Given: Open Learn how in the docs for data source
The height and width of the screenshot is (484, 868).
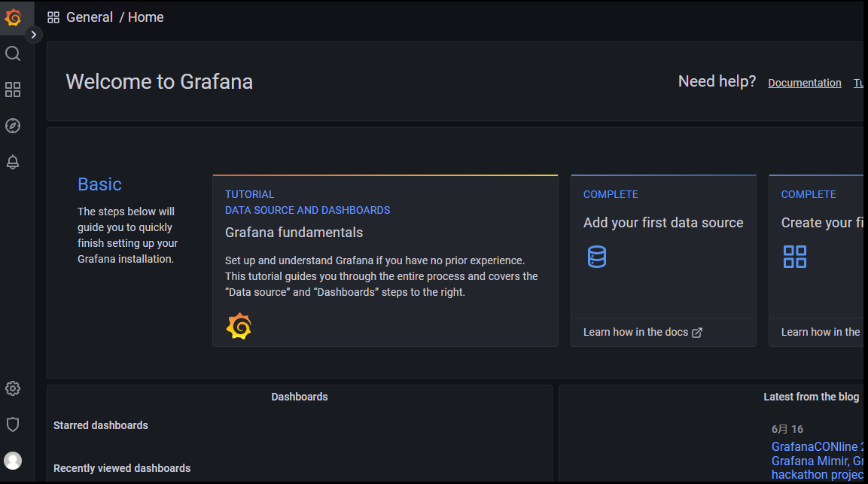Looking at the screenshot, I should [x=642, y=332].
